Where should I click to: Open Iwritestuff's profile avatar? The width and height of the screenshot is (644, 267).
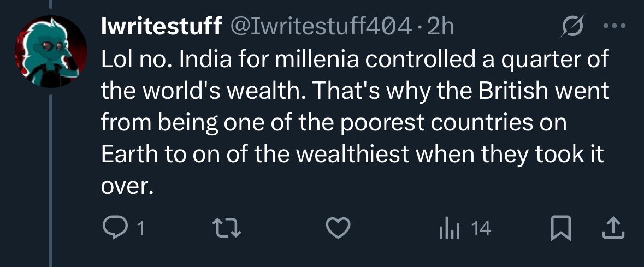[x=51, y=51]
